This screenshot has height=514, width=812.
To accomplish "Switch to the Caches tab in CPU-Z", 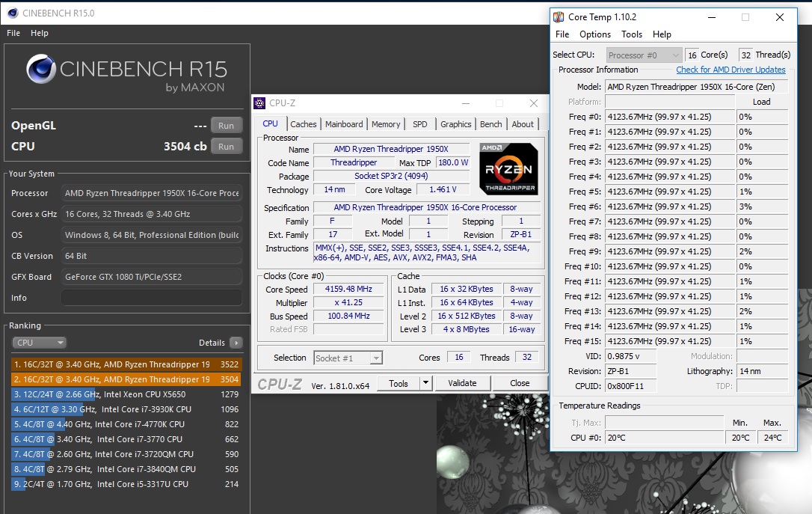I will [x=303, y=124].
